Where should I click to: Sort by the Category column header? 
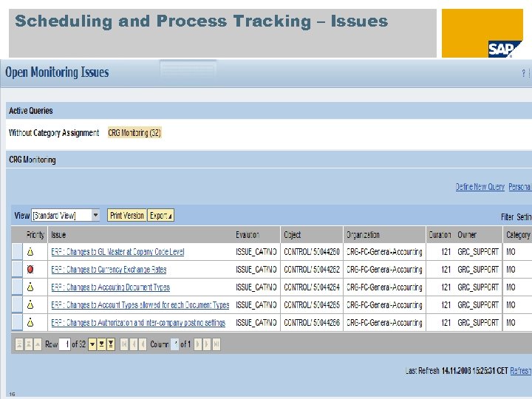click(518, 235)
